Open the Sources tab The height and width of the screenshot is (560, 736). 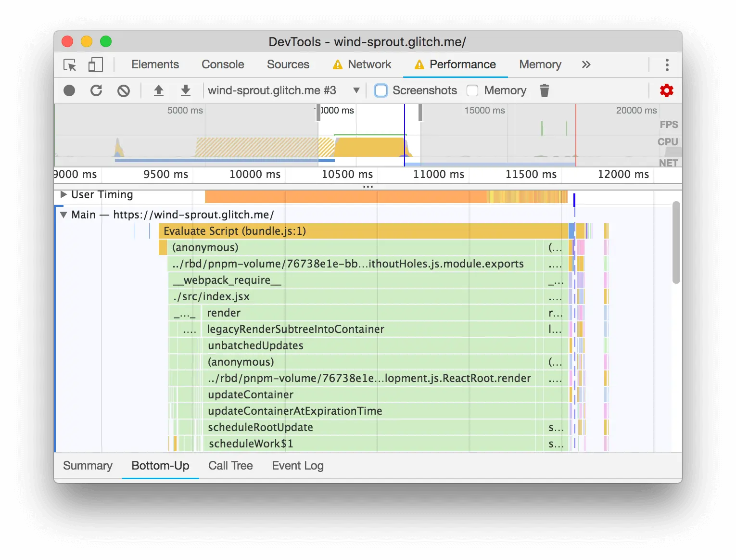click(288, 64)
